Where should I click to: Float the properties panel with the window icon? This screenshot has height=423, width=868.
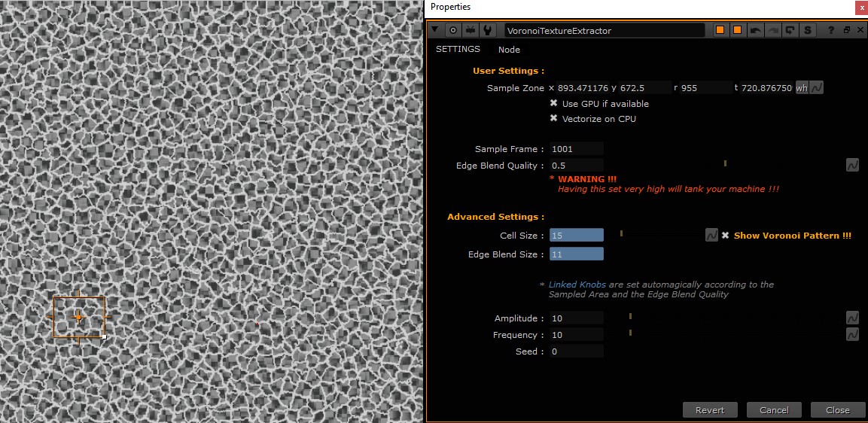tap(846, 30)
